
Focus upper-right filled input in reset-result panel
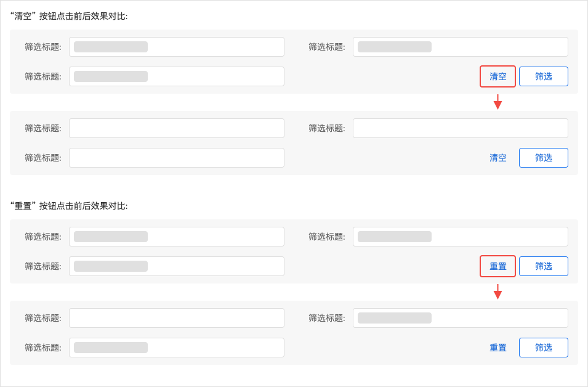(460, 318)
